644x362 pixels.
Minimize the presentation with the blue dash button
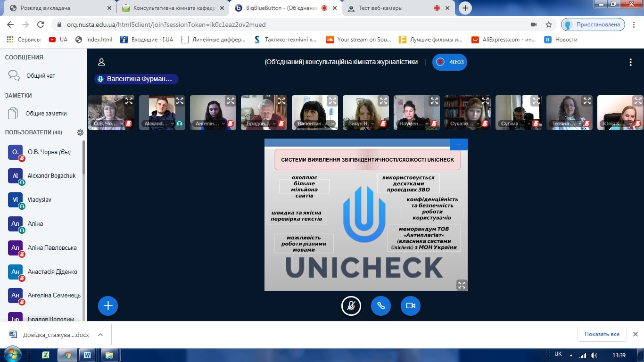click(459, 145)
